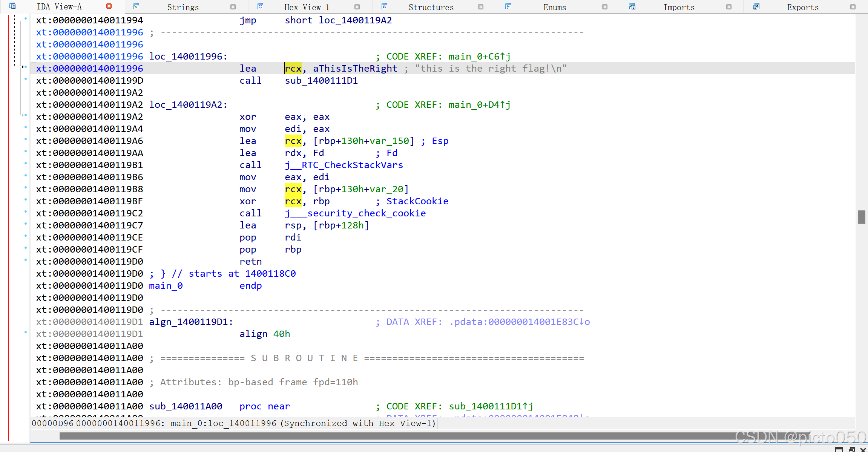
Task: Close the Hex View-1 tab
Action: [357, 7]
